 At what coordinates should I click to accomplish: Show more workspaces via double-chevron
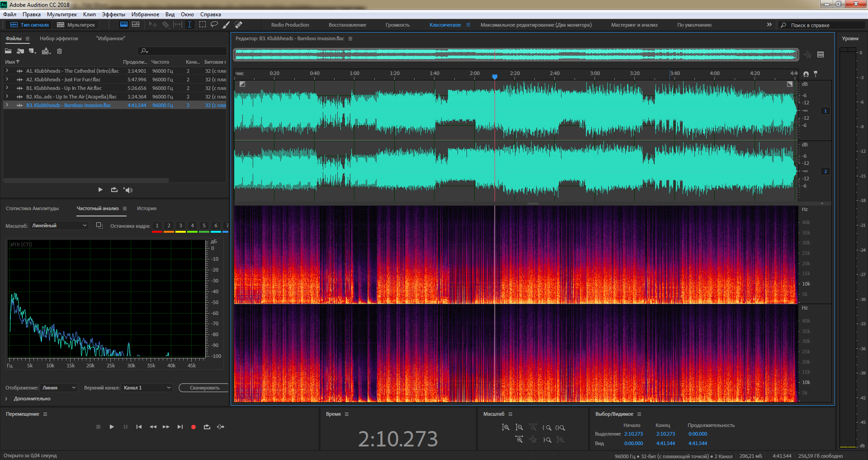tap(769, 24)
